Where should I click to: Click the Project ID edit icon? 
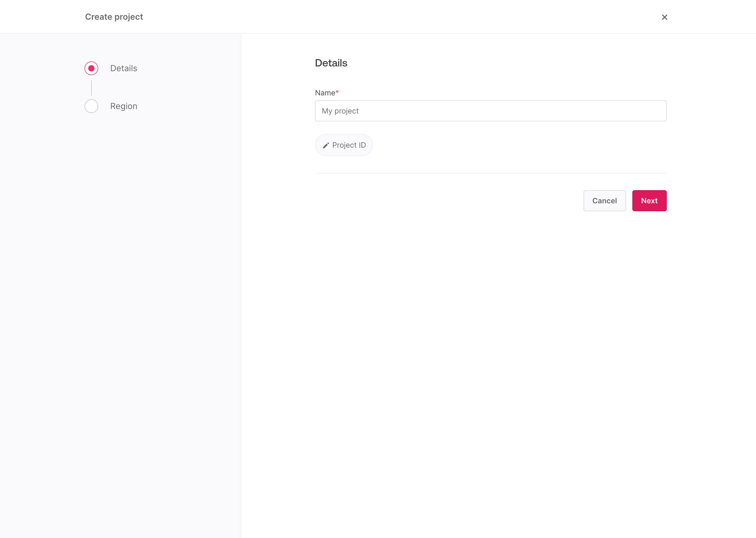pos(326,145)
